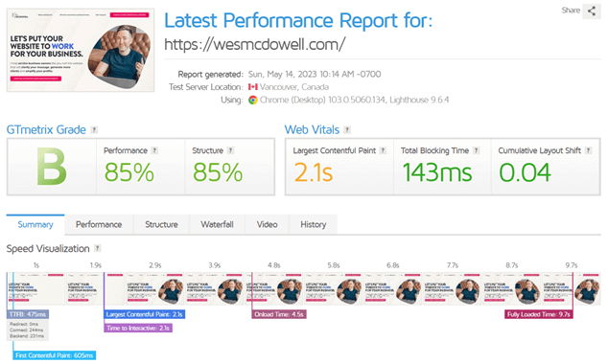Open the Largest Contentful Paint help icon

point(383,150)
